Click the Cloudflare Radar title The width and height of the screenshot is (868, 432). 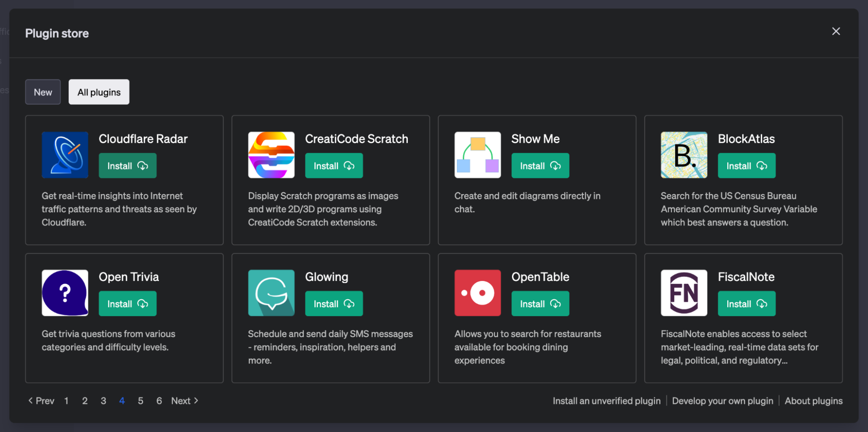coord(143,139)
